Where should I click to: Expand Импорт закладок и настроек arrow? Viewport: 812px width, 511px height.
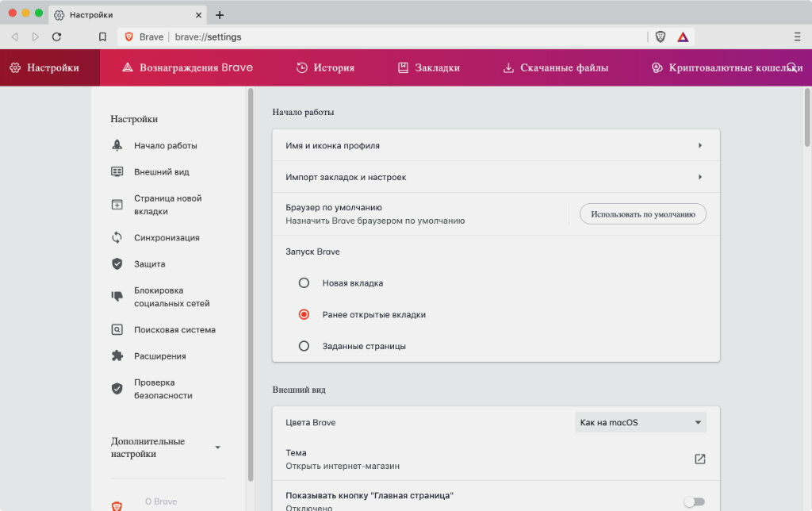click(x=699, y=177)
